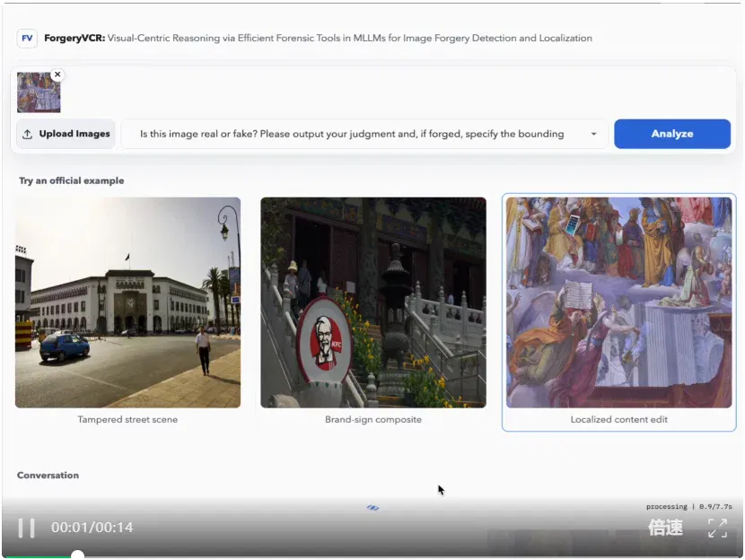Pause the video playback
This screenshot has width=745, height=560.
pyautogui.click(x=26, y=528)
